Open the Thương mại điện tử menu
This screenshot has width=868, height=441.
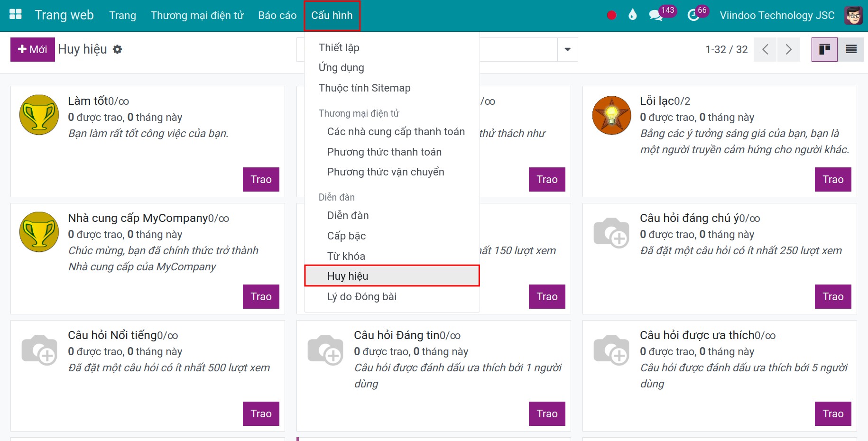pyautogui.click(x=197, y=16)
